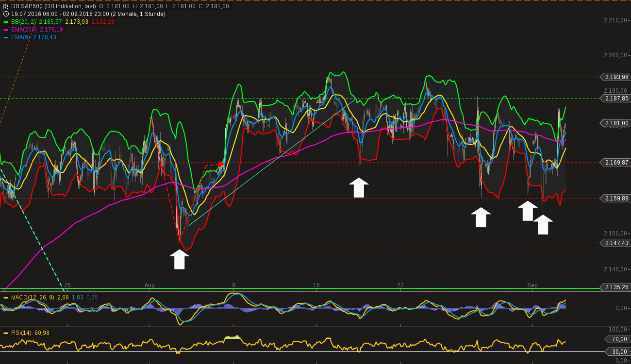Click the clock icon before the date range
Image resolution: width=631 pixels, height=364 pixels.
pyautogui.click(x=5, y=14)
